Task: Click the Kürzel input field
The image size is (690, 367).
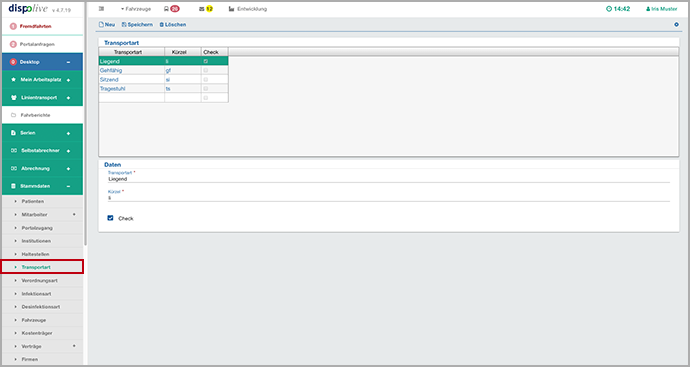Action: tap(389, 198)
